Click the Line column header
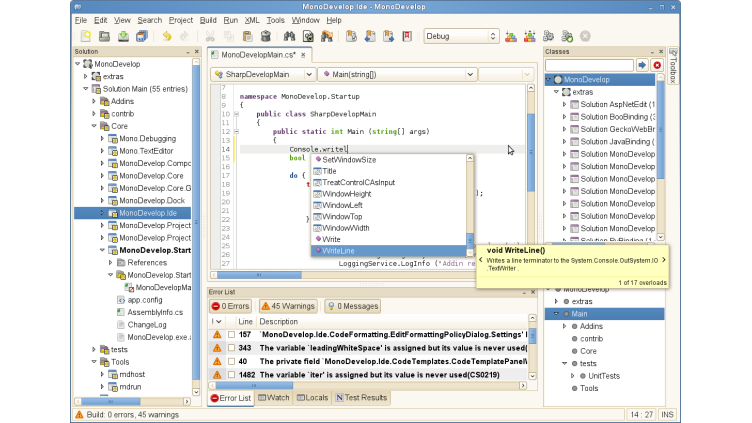Viewport: 752px width, 423px height. (246, 322)
